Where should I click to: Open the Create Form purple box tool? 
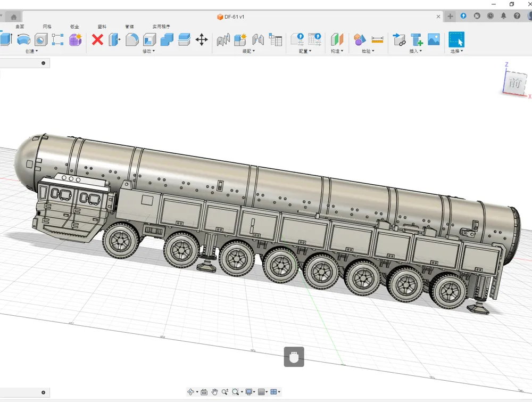tap(76, 40)
